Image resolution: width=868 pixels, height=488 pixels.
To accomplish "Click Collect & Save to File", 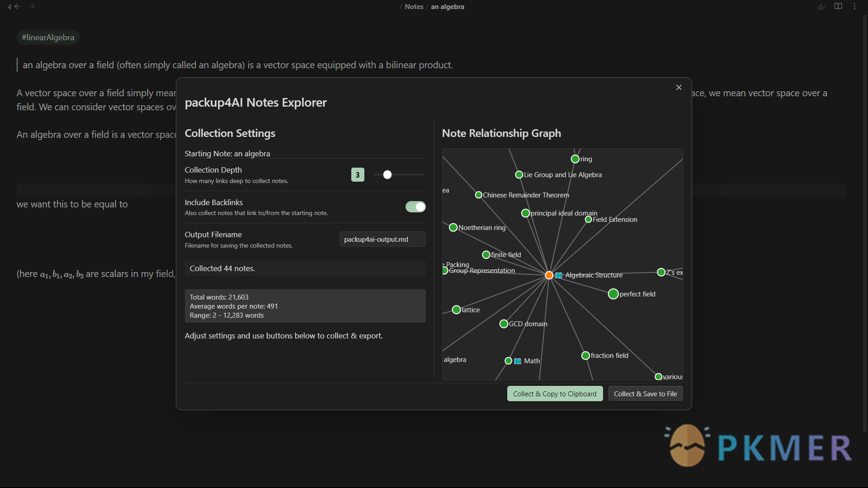I will pyautogui.click(x=645, y=394).
